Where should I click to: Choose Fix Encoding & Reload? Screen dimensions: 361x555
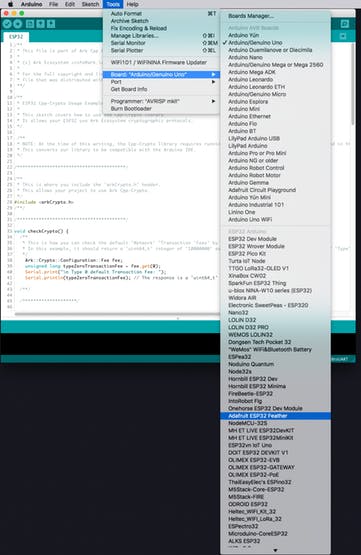[161, 28]
